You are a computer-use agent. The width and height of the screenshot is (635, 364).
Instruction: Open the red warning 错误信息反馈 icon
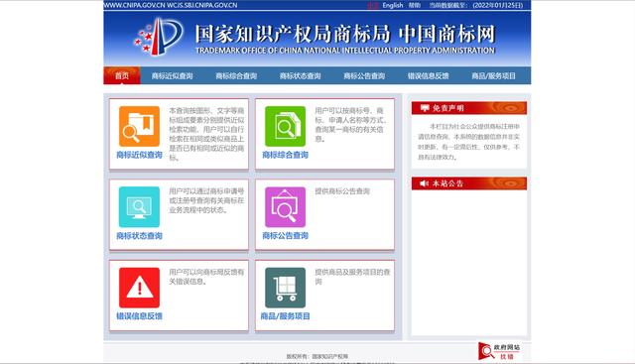[139, 288]
